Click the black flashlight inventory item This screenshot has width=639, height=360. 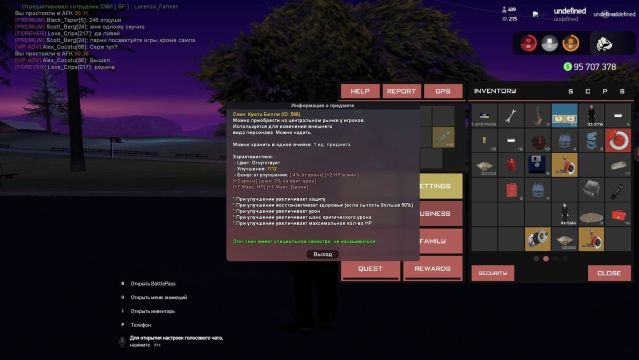[x=618, y=190]
